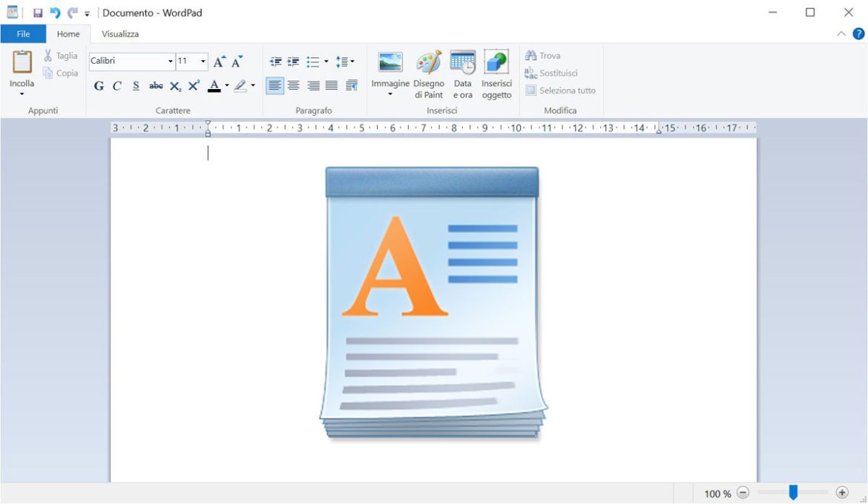
Task: Insert timestamp with Data e ora icon
Action: click(x=463, y=73)
